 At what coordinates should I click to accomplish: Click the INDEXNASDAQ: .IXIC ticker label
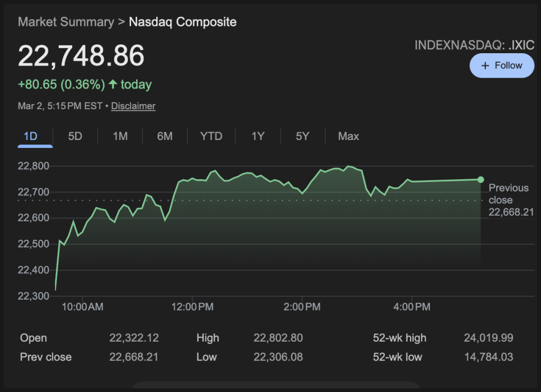(x=474, y=45)
